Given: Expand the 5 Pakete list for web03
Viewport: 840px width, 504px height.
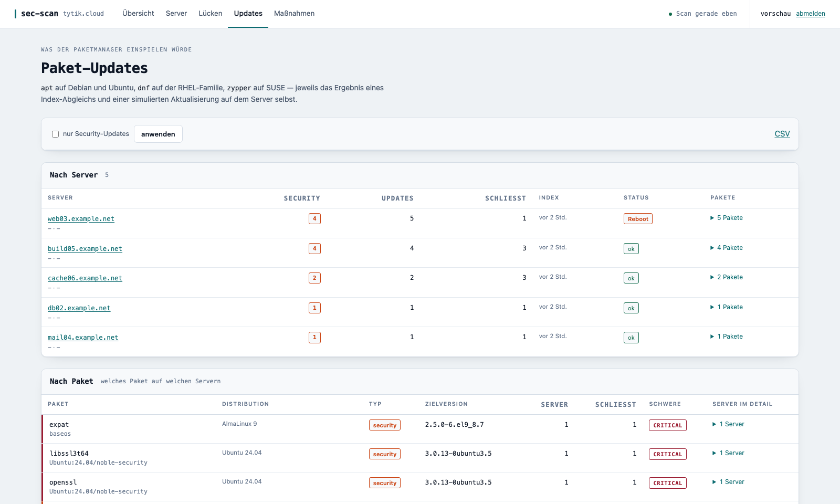Looking at the screenshot, I should (727, 218).
